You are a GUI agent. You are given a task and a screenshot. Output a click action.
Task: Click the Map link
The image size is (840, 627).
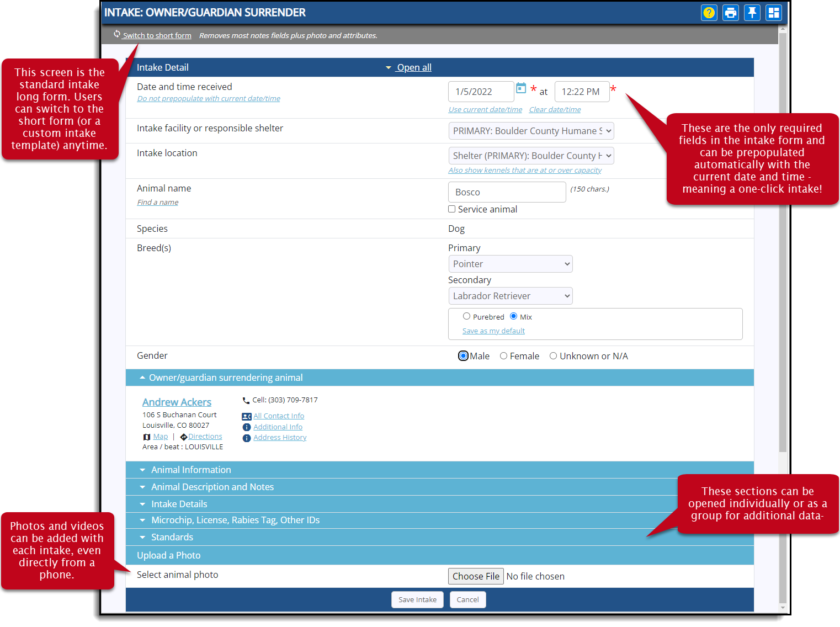161,437
